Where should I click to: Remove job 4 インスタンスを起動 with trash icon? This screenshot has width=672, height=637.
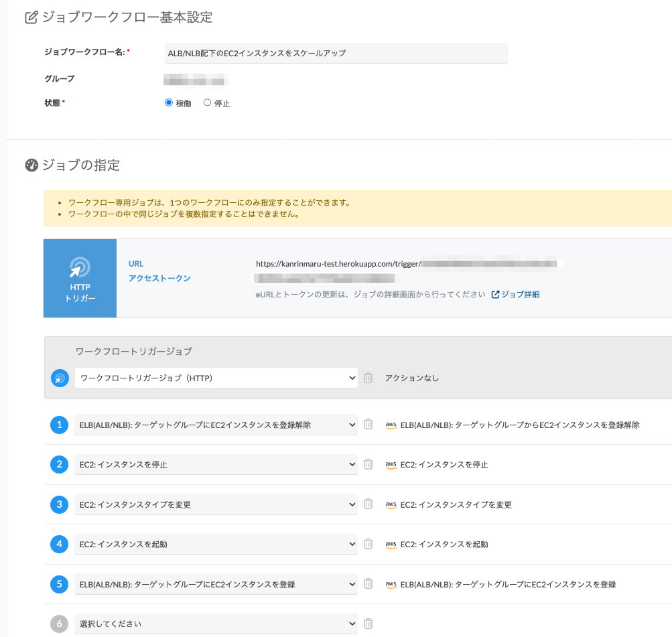point(368,544)
